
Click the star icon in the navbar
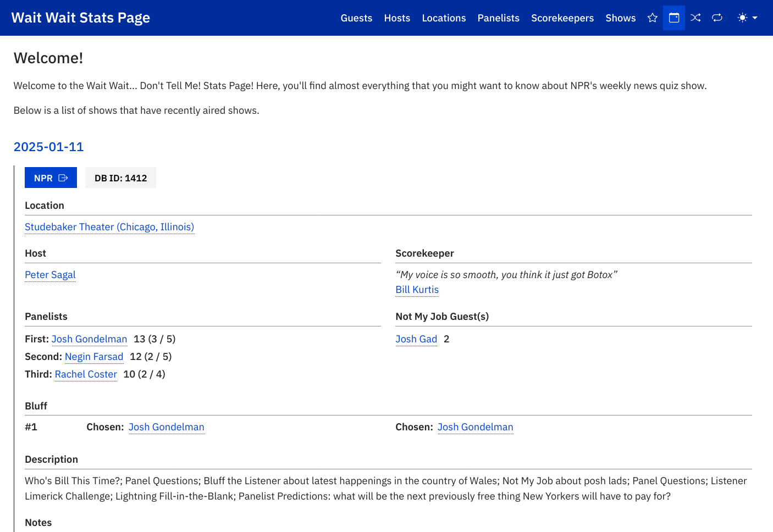pos(653,18)
